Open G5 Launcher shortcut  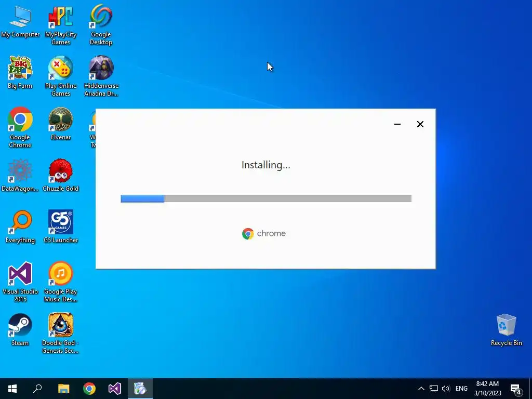coord(61,227)
